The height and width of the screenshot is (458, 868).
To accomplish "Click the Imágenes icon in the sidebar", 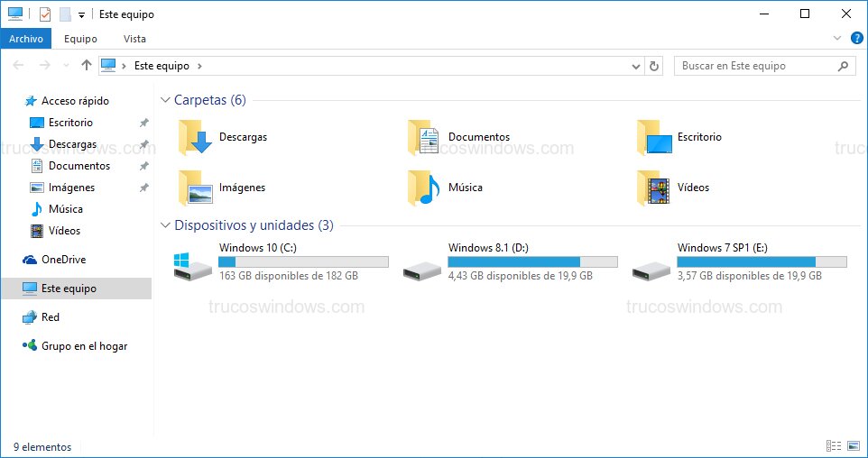I will (36, 188).
